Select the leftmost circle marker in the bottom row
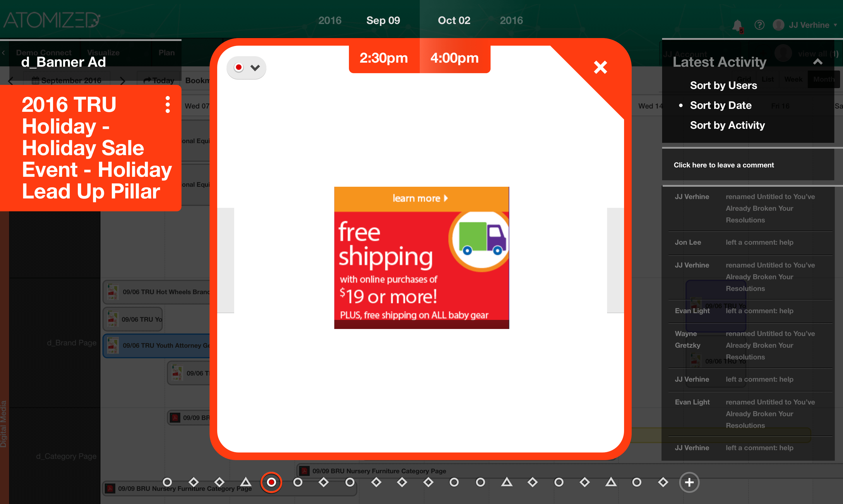 [x=167, y=482]
